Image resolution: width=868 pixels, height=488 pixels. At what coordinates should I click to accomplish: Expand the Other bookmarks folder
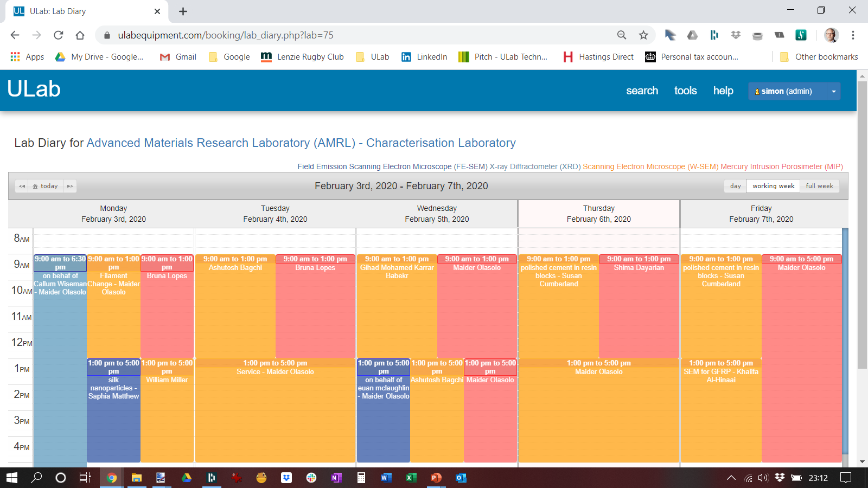[x=818, y=56]
